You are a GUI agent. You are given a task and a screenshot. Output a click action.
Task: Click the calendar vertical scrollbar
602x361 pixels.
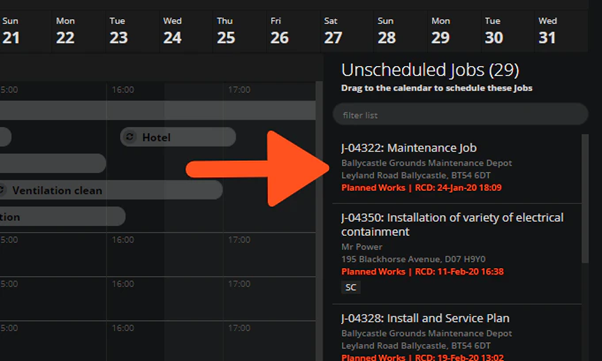[x=319, y=221]
